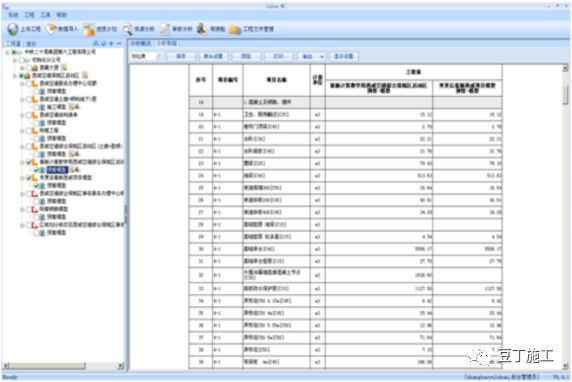Viewport: 572px width, 382px height.
Task: Switch to the 分析概况 tab
Action: [141, 43]
